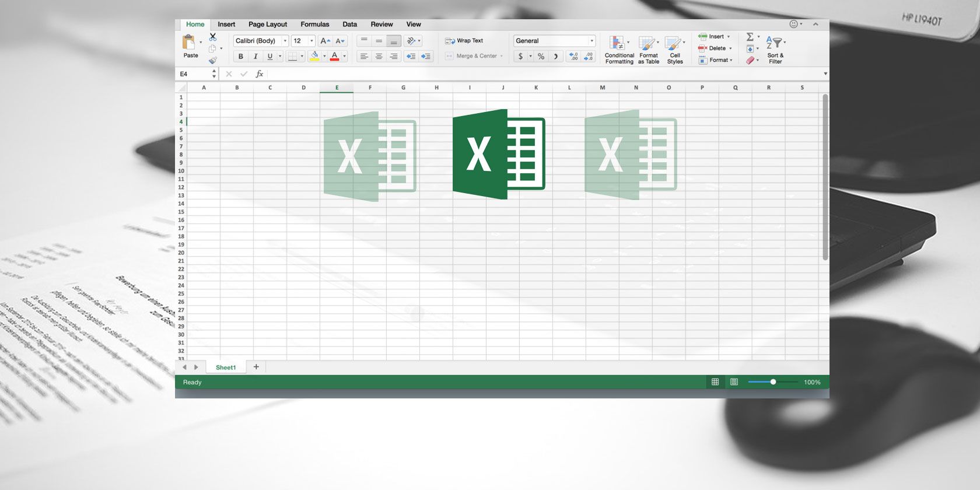The image size is (980, 490).
Task: Click the Format cells button
Action: (716, 60)
